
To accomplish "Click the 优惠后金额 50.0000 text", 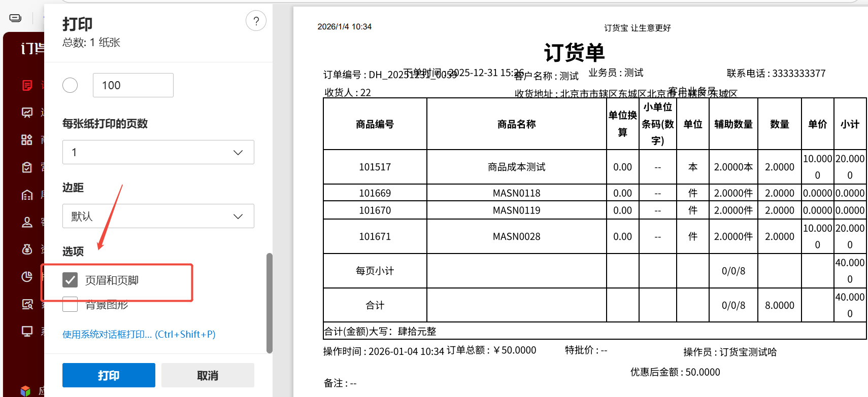I will coord(675,372).
